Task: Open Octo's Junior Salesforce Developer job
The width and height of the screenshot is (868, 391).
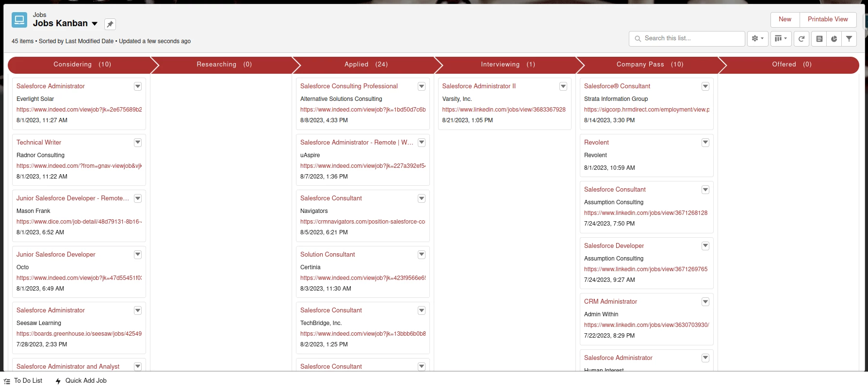Action: click(56, 255)
